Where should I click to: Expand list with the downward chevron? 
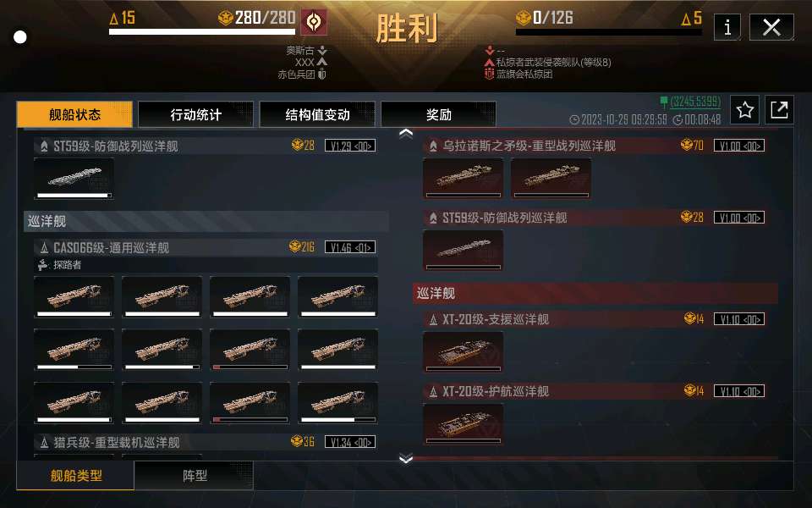coord(406,458)
